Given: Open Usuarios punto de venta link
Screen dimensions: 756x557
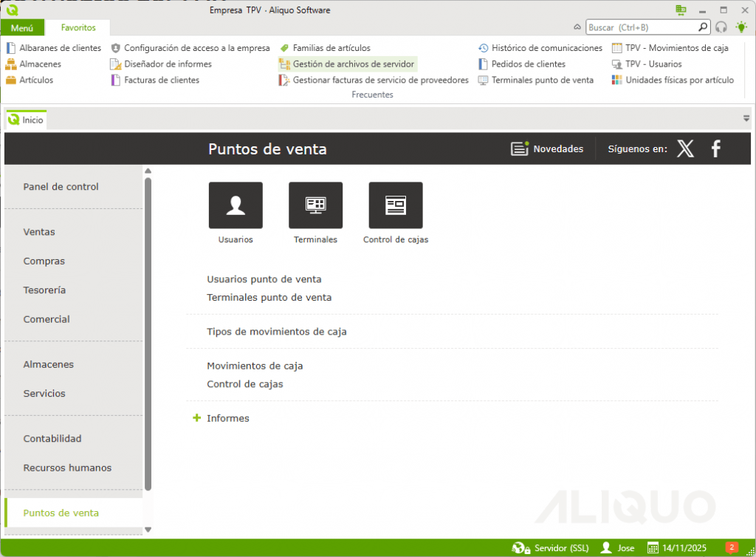Looking at the screenshot, I should 264,279.
